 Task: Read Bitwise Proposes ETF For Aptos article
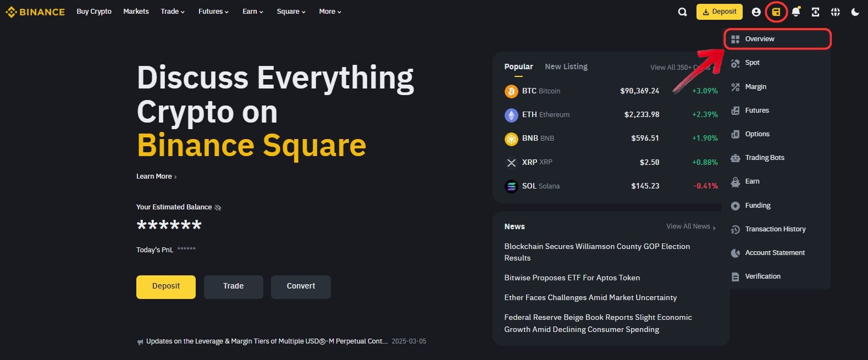pos(572,278)
